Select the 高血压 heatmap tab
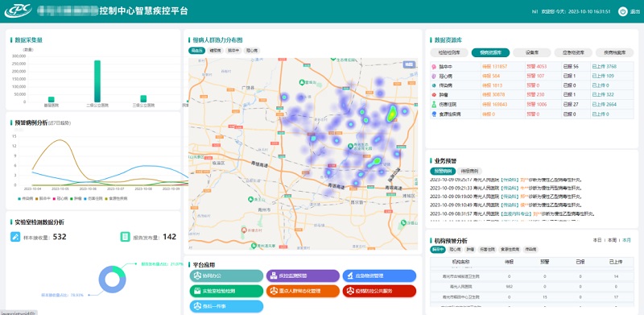This screenshot has height=315, width=644. point(196,51)
